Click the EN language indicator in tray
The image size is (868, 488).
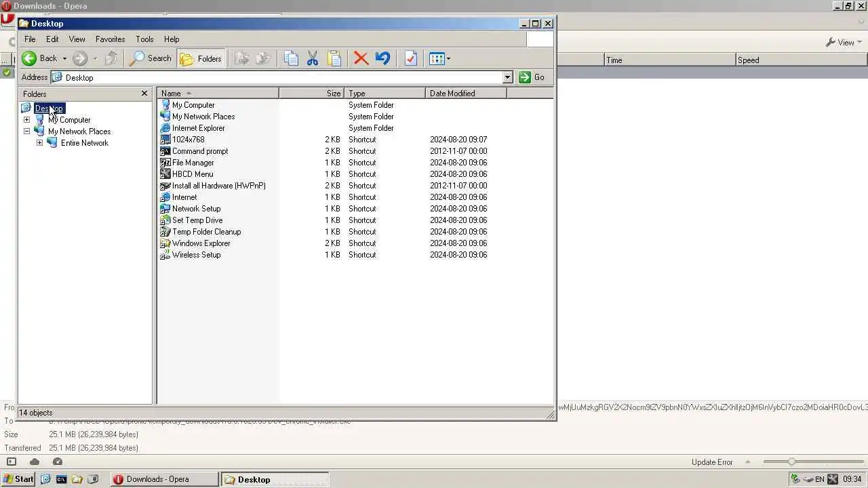click(820, 479)
